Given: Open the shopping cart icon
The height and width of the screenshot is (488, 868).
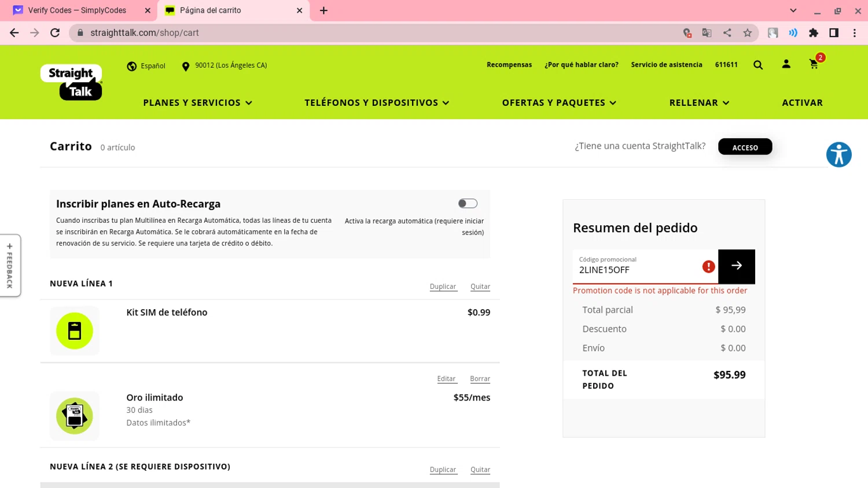Looking at the screenshot, I should (814, 64).
